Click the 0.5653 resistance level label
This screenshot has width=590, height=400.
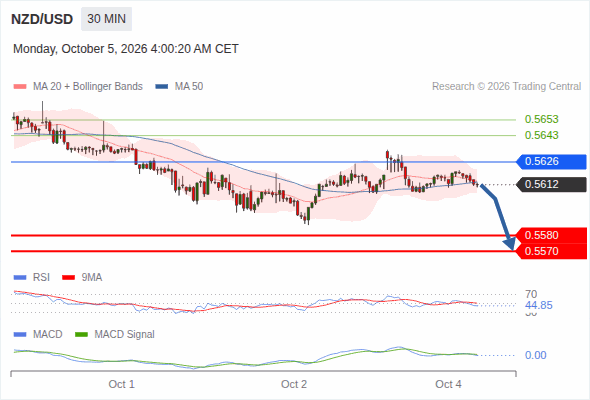tap(541, 119)
